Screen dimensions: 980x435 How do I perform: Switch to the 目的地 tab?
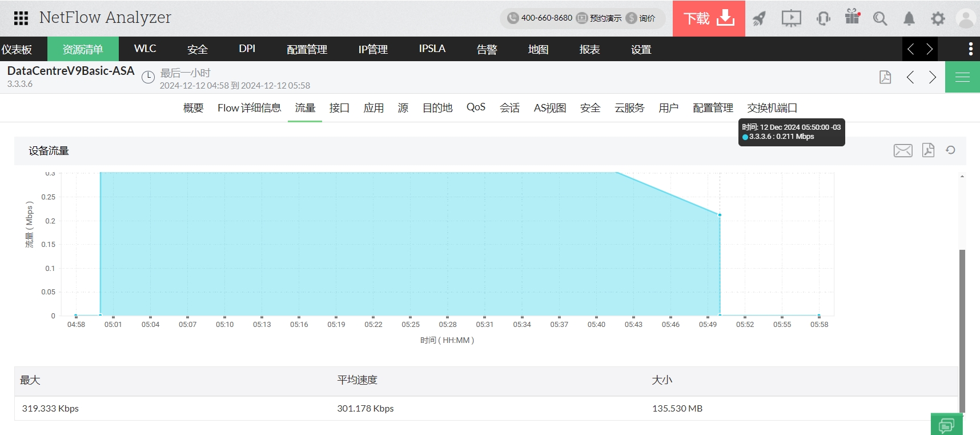[437, 107]
